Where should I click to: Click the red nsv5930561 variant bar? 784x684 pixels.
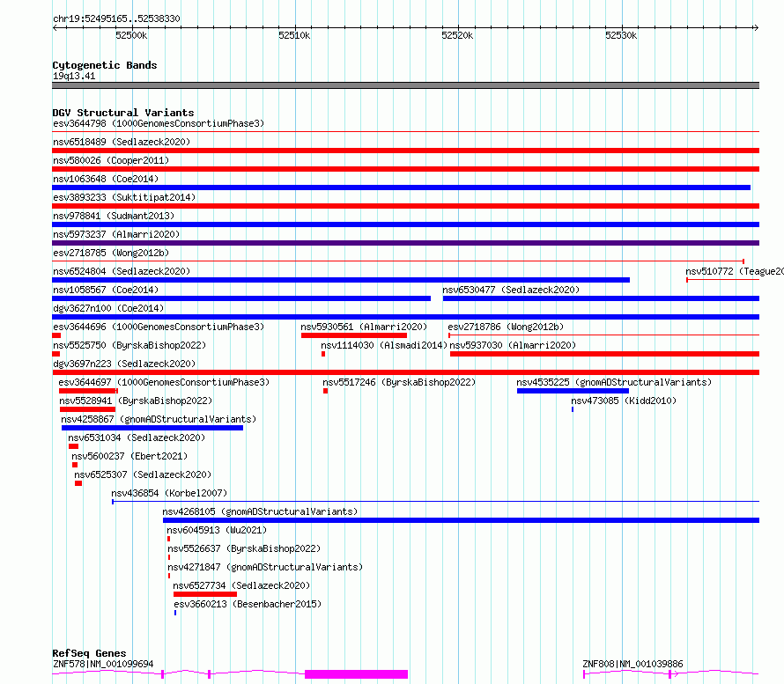(354, 335)
